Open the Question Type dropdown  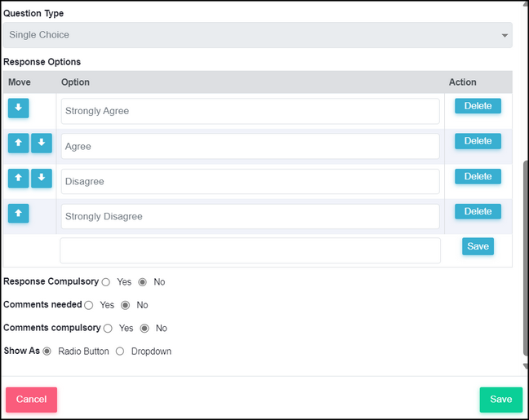coord(258,35)
